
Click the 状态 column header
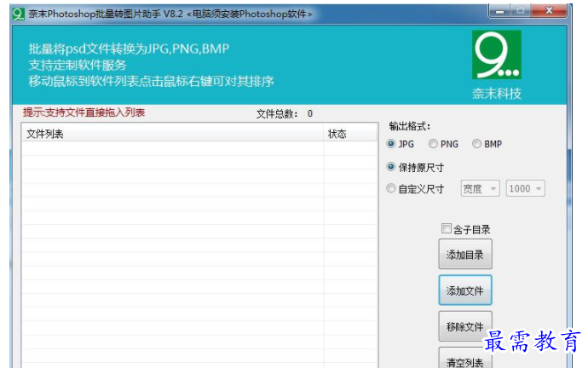click(x=350, y=134)
